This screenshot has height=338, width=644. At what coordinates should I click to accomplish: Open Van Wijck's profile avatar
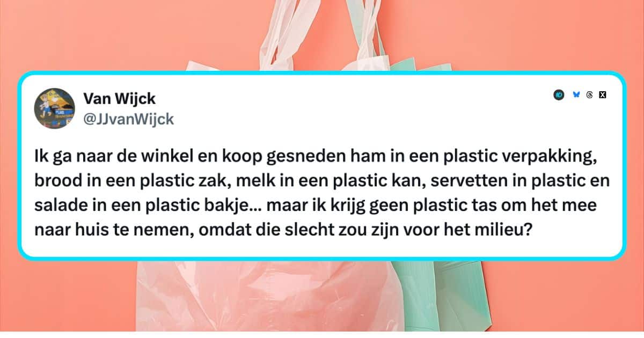click(55, 108)
